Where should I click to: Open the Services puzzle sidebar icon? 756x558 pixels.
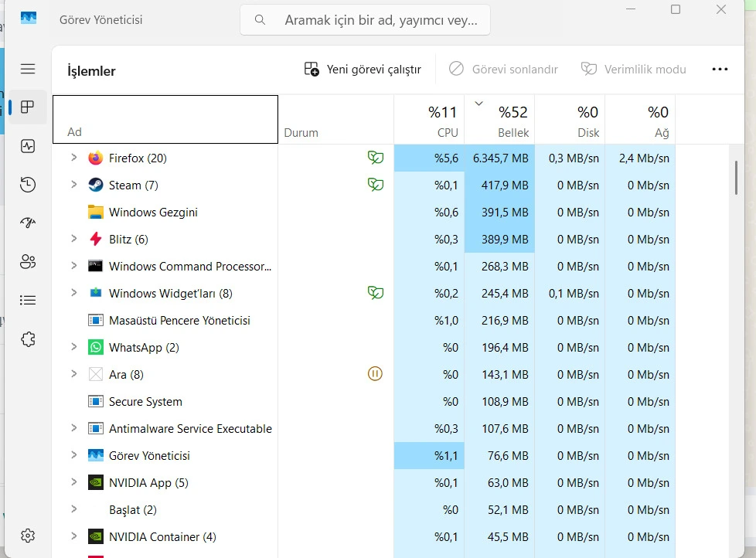pyautogui.click(x=28, y=339)
